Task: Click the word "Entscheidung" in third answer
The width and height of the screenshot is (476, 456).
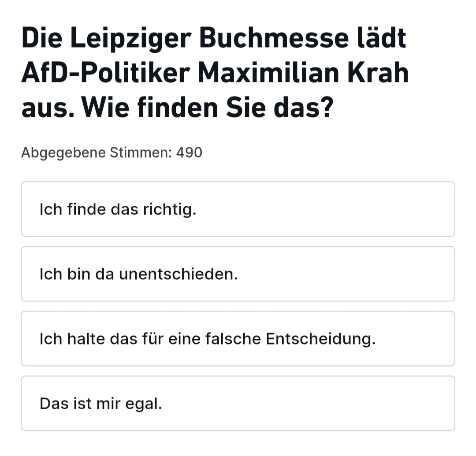Action: pos(320,339)
